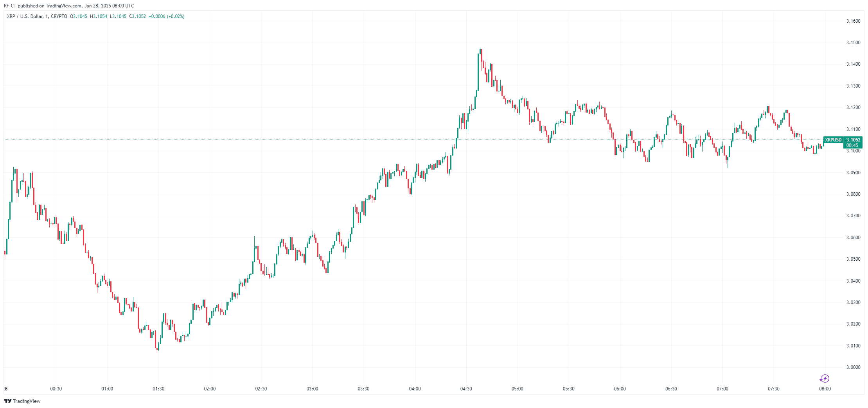The width and height of the screenshot is (868, 408).
Task: Click the 01:00 time axis label
Action: 107,389
